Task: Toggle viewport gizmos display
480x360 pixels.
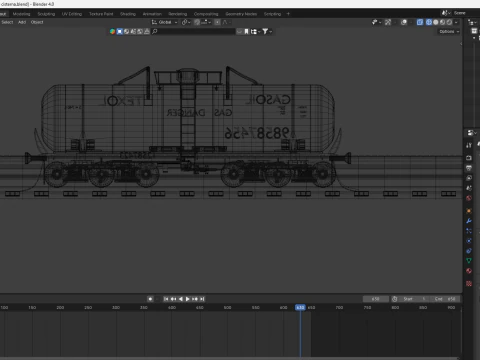Action: point(388,22)
